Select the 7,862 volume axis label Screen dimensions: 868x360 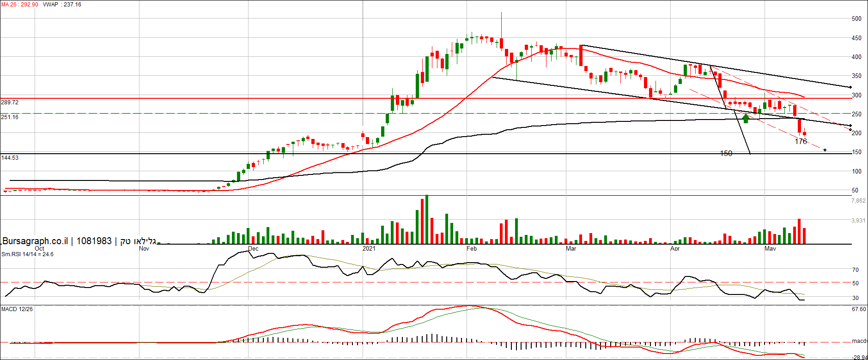[x=858, y=201]
